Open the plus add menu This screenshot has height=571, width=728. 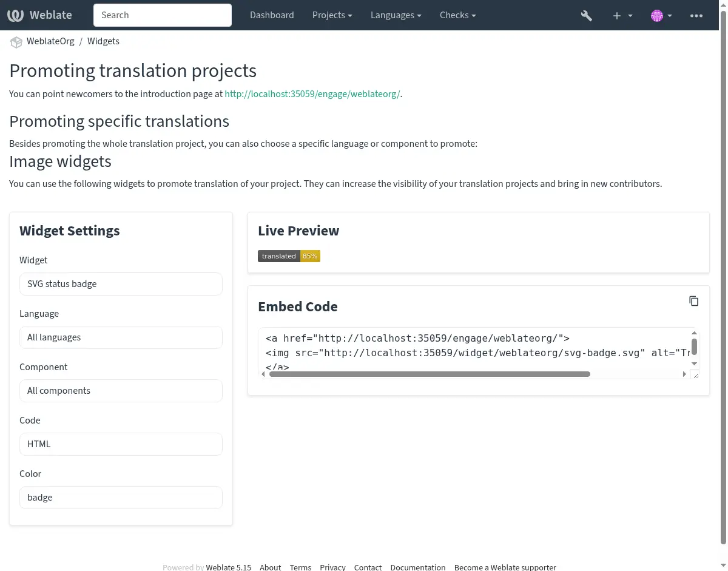tap(622, 16)
